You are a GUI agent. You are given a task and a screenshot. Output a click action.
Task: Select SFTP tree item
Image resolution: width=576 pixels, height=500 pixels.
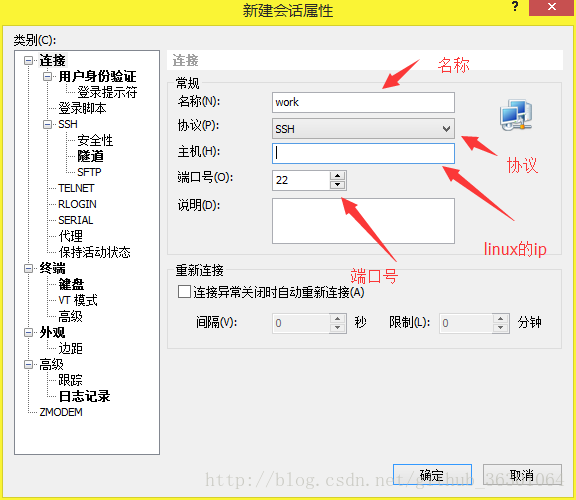pos(89,172)
